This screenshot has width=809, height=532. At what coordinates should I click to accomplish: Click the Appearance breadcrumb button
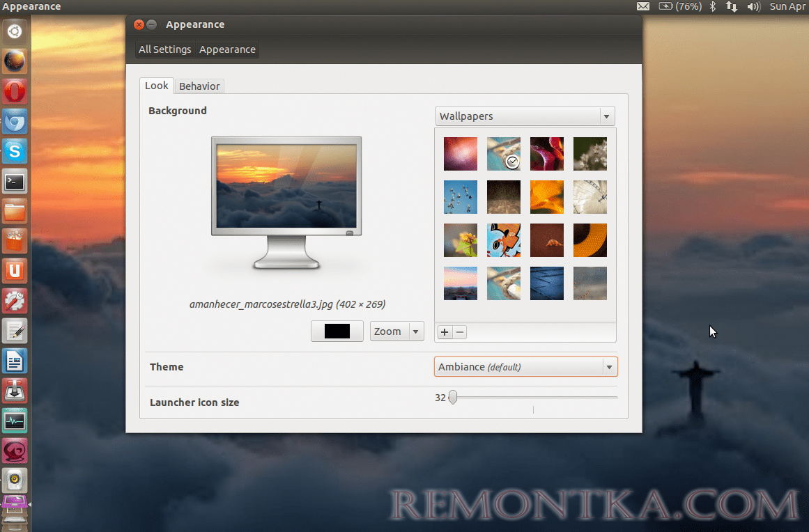[x=228, y=49]
